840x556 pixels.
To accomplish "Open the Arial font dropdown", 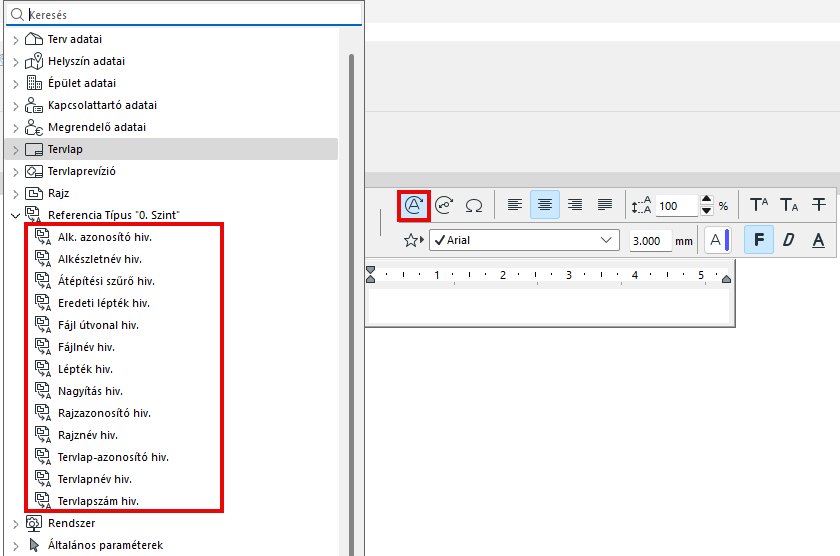I will click(x=524, y=241).
